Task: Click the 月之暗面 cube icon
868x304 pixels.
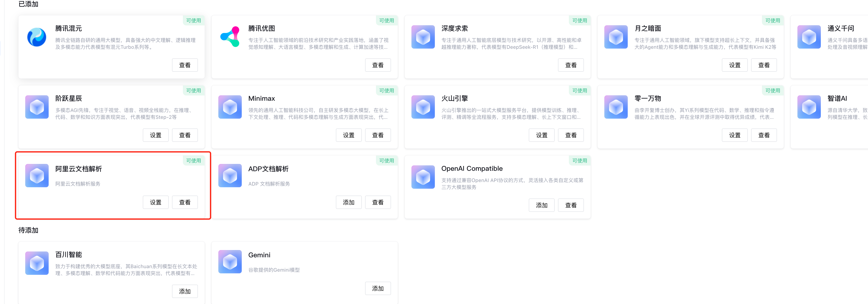Action: coord(616,37)
